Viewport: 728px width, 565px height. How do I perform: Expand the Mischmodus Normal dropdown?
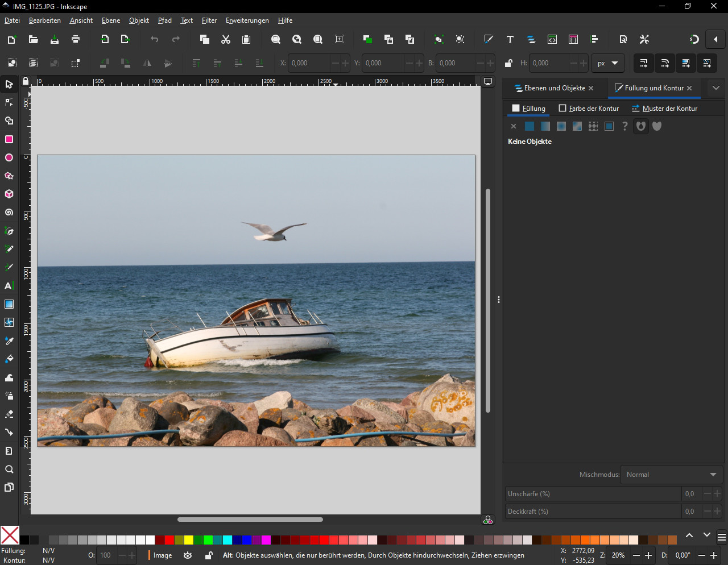[671, 475]
